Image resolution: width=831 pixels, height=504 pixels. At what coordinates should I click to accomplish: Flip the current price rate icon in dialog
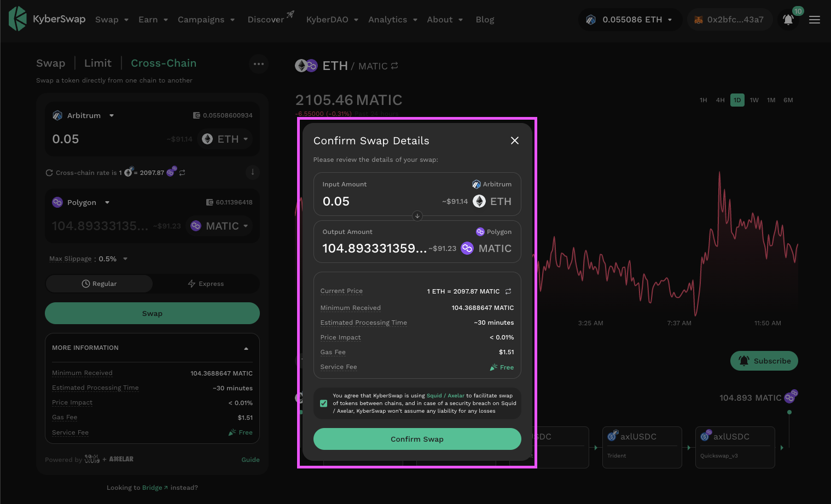click(508, 291)
